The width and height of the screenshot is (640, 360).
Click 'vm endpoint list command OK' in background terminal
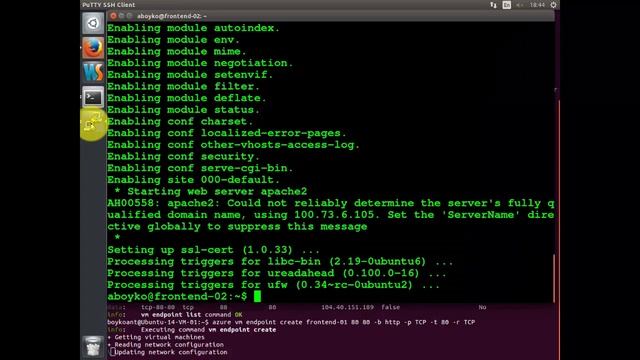pos(191,315)
